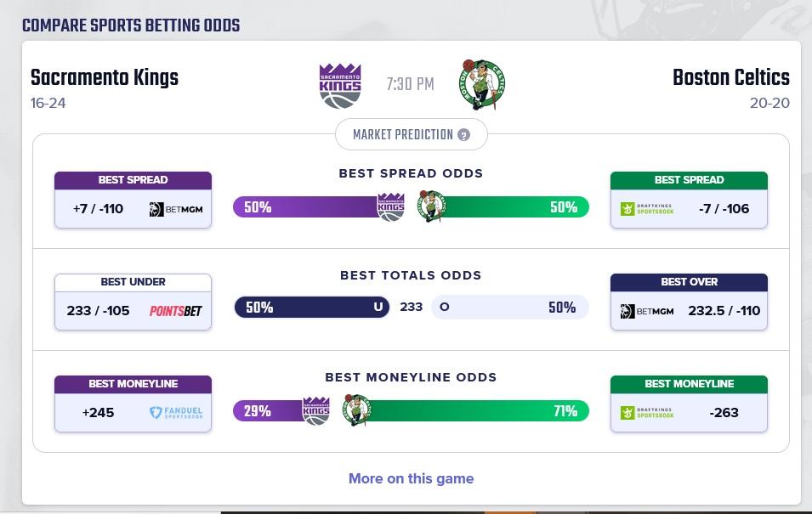Click the BetMGM logo under Best Over
This screenshot has height=514, width=812.
(x=647, y=311)
